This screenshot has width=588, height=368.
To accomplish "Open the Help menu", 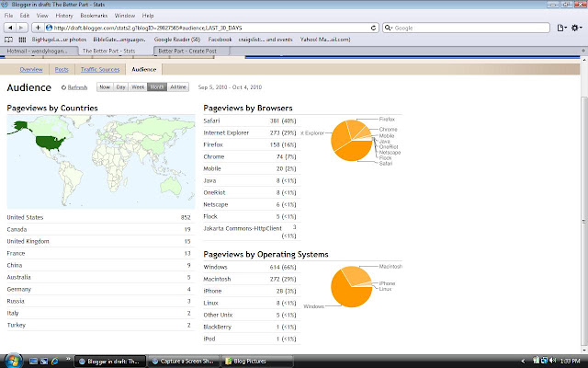I will point(148,16).
